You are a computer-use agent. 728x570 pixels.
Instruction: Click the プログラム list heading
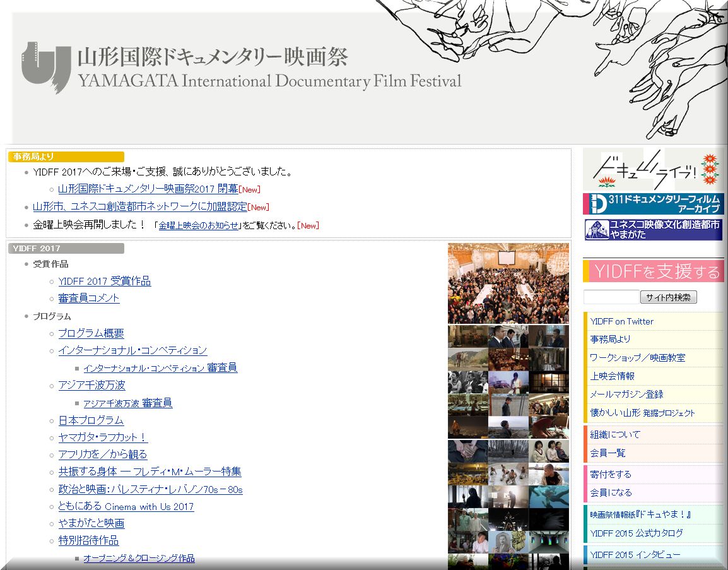[x=52, y=316]
